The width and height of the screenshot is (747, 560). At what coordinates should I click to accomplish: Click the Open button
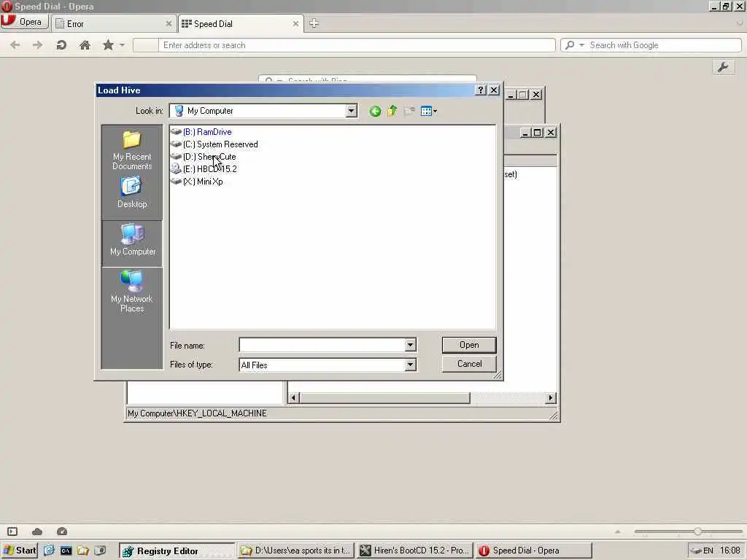pos(469,345)
